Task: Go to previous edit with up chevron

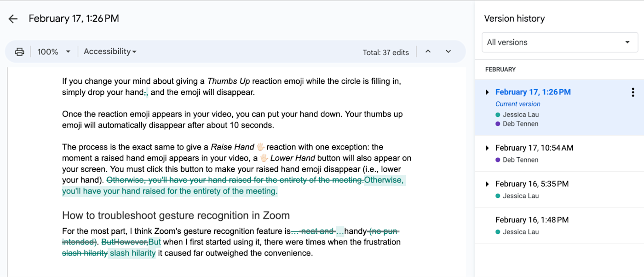Action: [x=428, y=52]
